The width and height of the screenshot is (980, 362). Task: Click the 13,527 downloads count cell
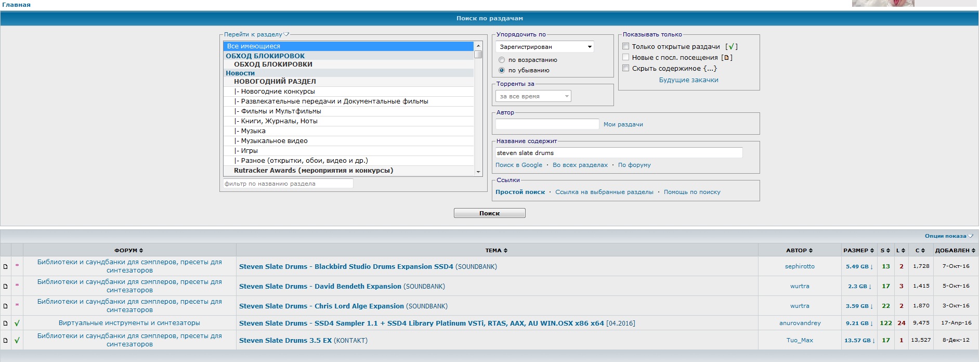pyautogui.click(x=920, y=340)
